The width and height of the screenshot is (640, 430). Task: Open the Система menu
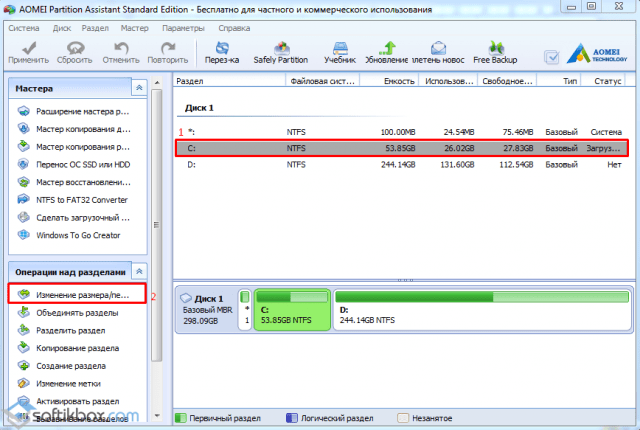[24, 28]
